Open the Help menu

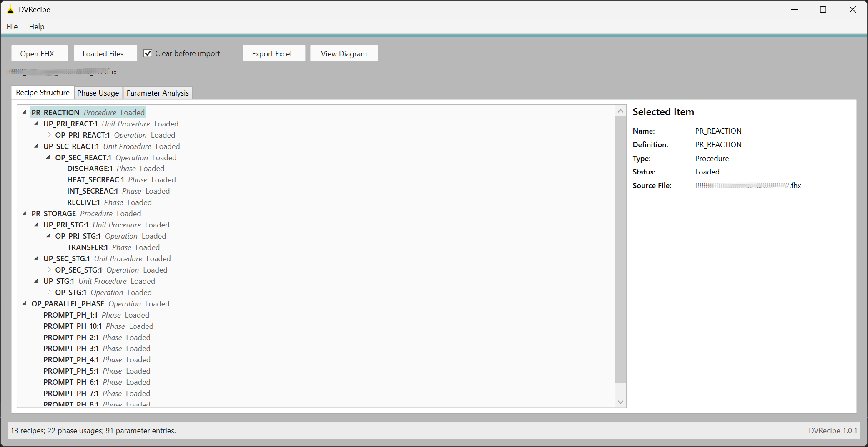tap(37, 26)
